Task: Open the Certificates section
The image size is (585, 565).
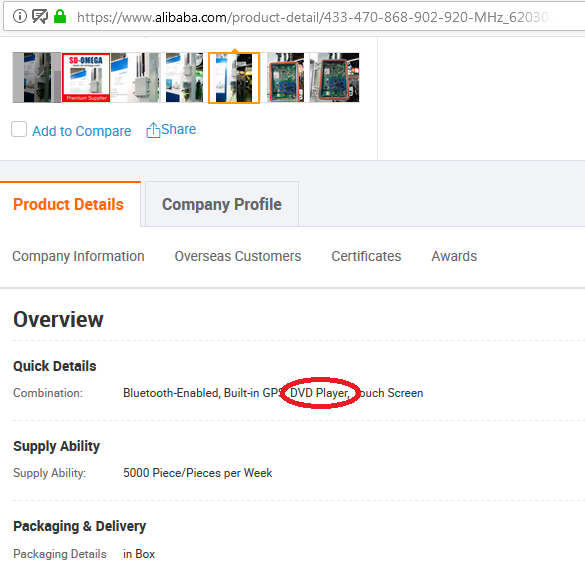Action: click(x=366, y=256)
